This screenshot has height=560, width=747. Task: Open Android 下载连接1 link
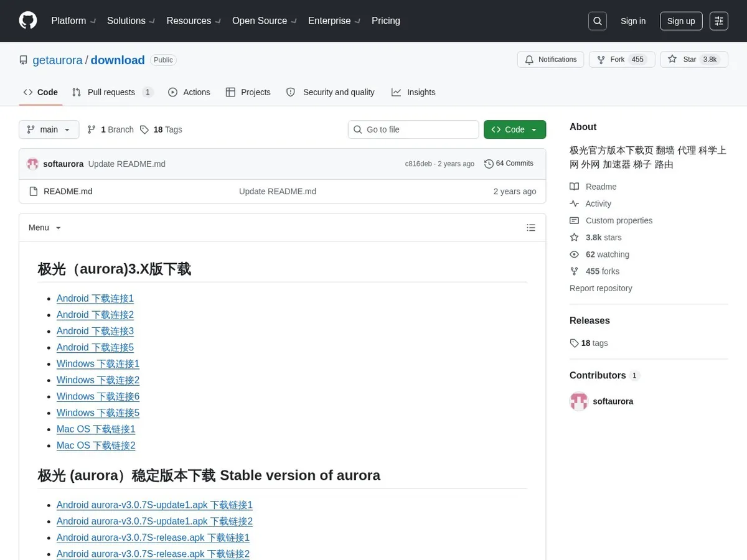[95, 299]
